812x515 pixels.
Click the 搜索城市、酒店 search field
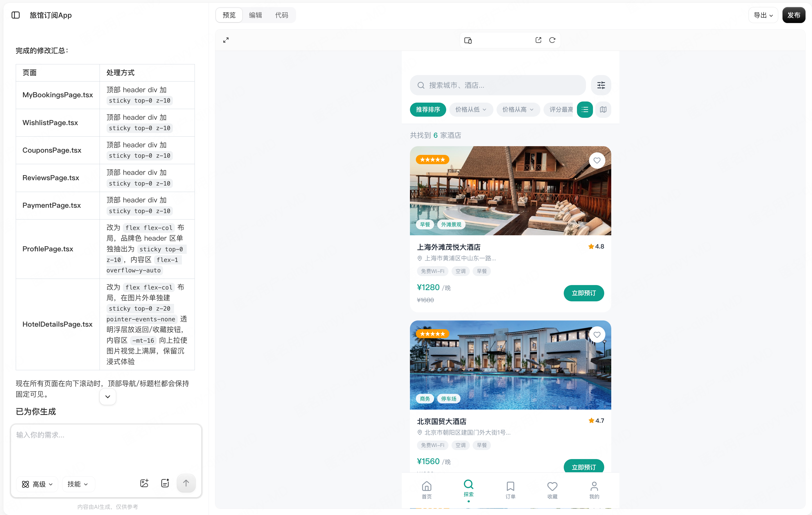(x=498, y=85)
